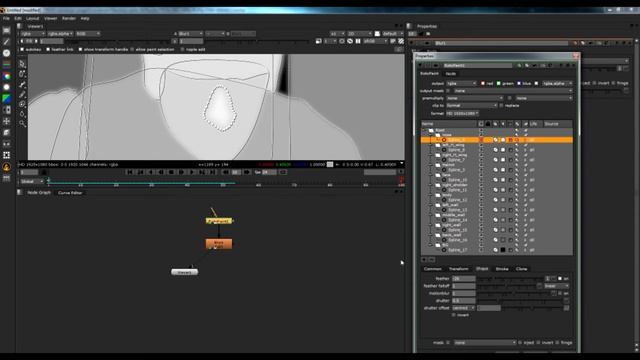This screenshot has width=640, height=360.
Task: Switch to the Clone tab in RotoPaint
Action: [521, 269]
